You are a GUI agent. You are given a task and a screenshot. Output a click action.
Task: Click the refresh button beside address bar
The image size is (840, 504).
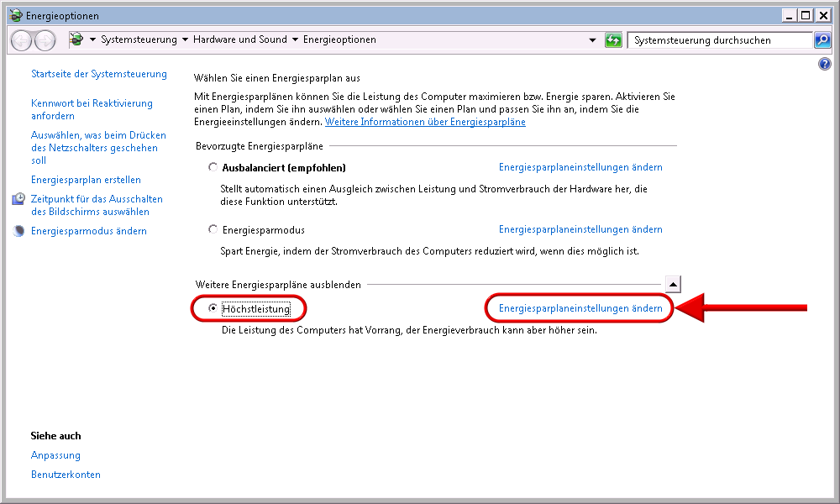point(613,40)
